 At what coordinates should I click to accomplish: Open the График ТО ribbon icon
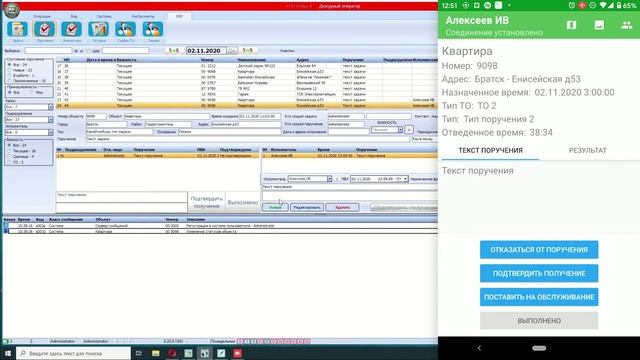point(125,29)
